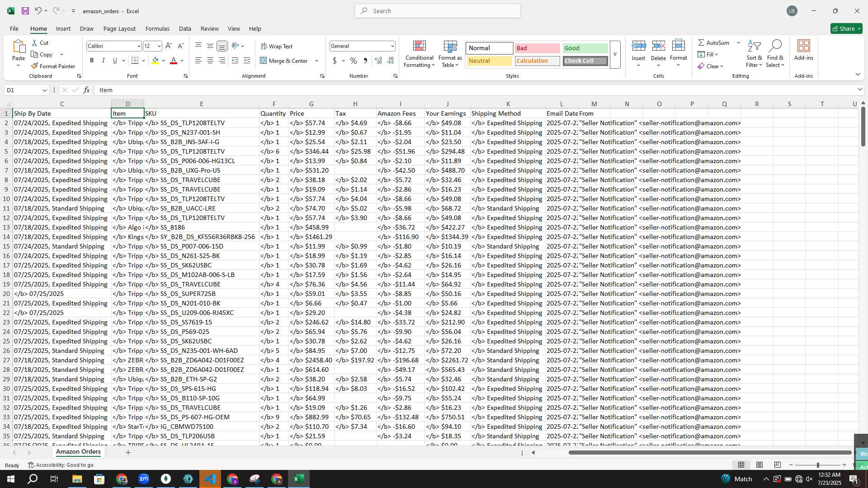Open Find & Select menu
Screen dimensions: 868x488
click(x=775, y=54)
